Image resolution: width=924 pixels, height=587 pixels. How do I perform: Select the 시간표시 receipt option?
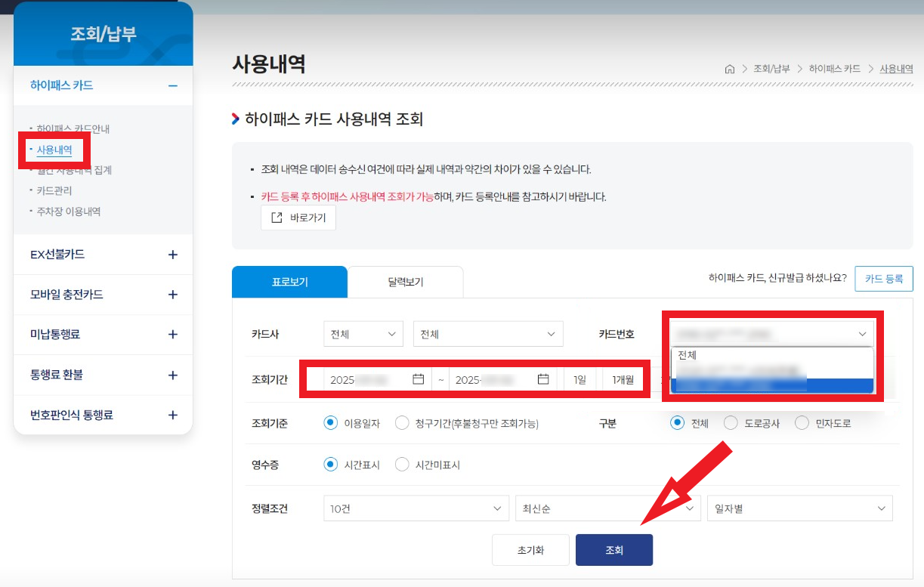click(330, 465)
